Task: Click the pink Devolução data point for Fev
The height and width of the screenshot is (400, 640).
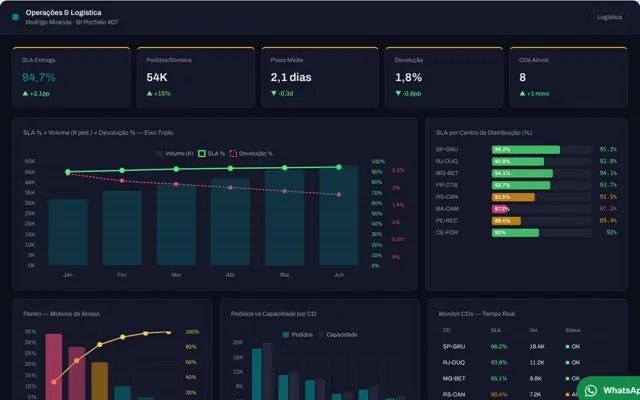Action: (122, 180)
